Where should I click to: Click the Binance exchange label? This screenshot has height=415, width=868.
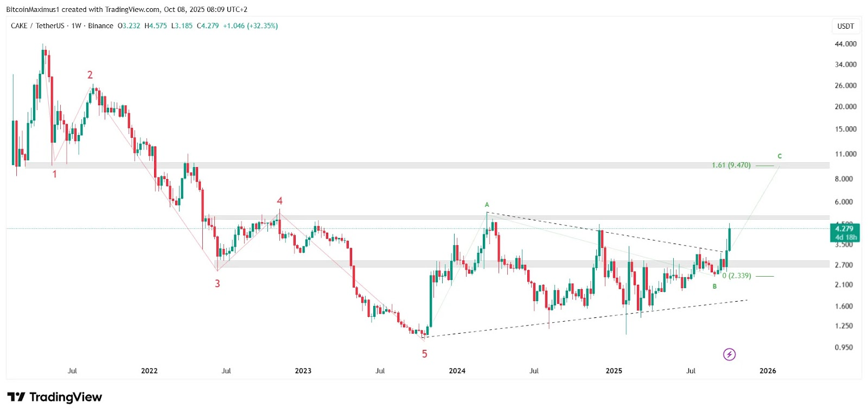101,26
